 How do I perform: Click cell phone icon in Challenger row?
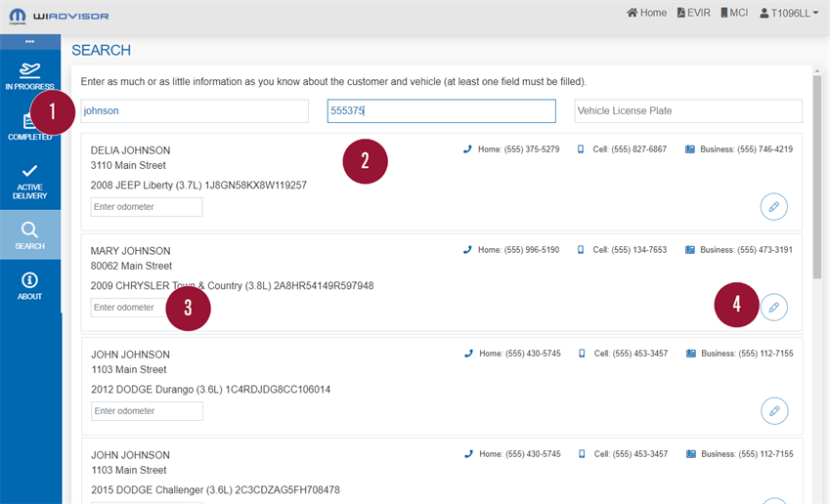tap(582, 454)
